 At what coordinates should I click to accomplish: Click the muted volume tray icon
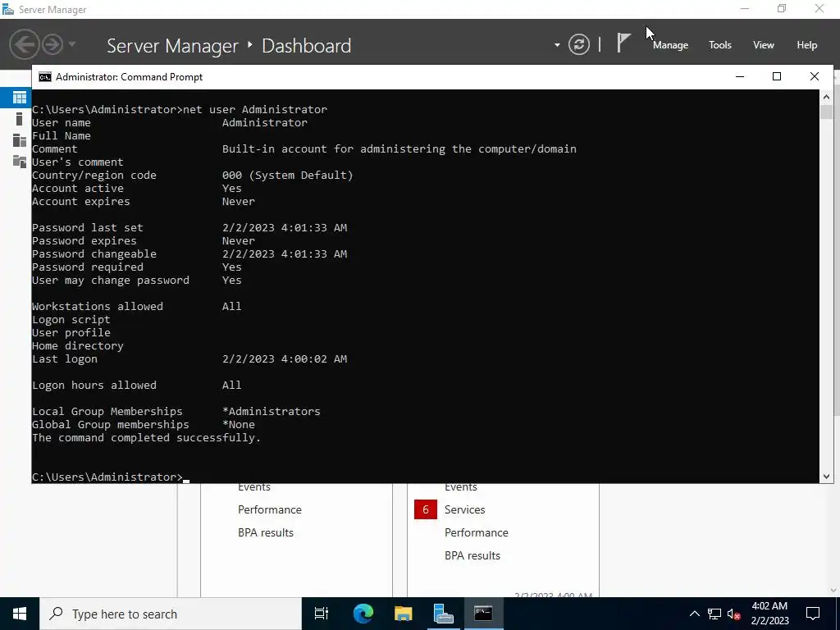734,614
